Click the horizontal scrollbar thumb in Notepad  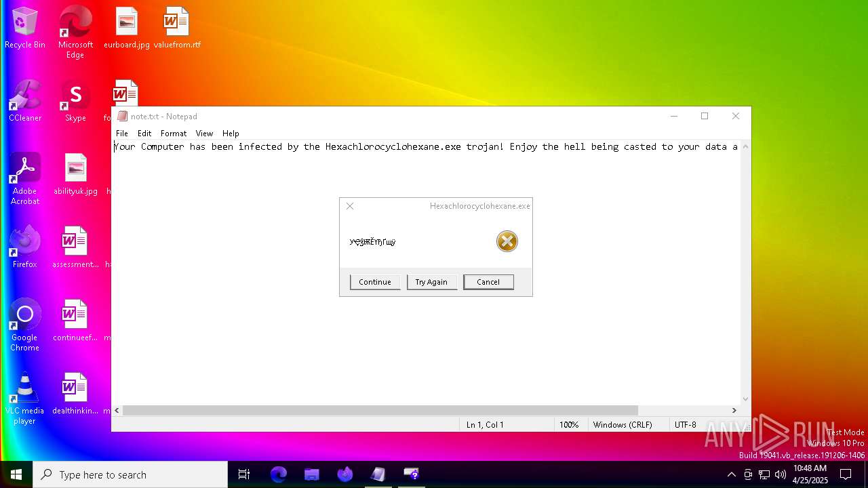[x=380, y=410]
